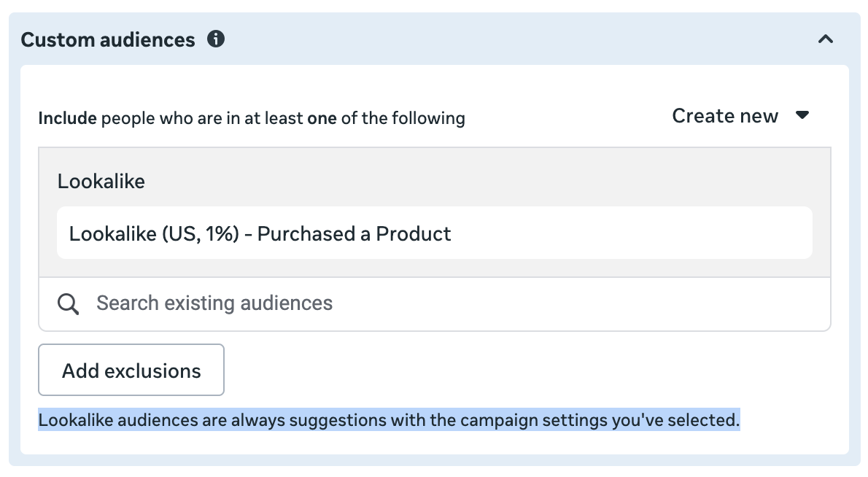The height and width of the screenshot is (477, 868).
Task: Click 'Purchased a Product' in the audience entry
Action: (354, 234)
